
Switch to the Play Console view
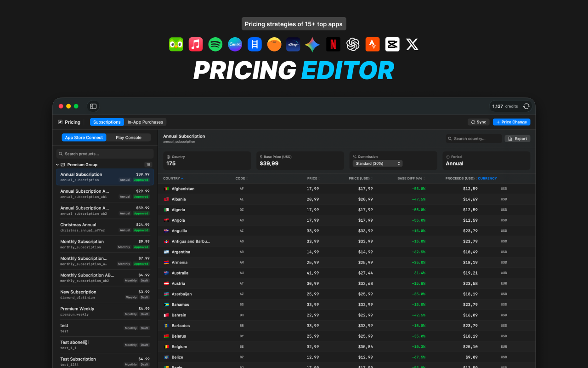(x=129, y=137)
